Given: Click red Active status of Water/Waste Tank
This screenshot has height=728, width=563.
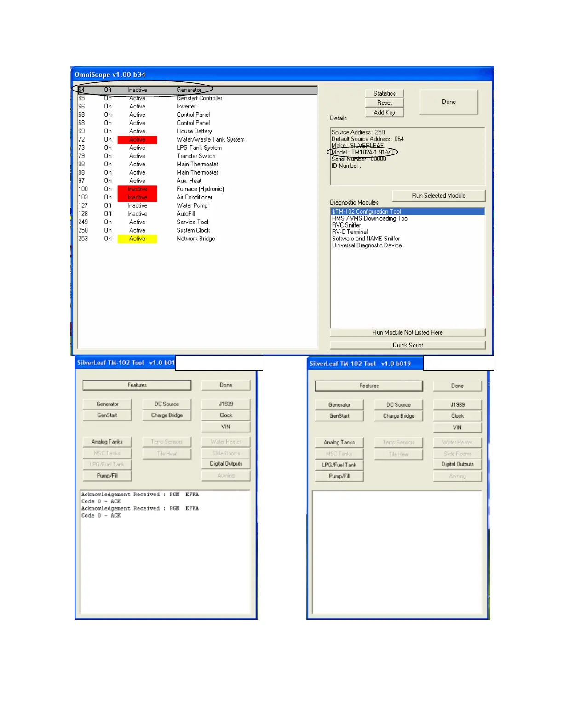Looking at the screenshot, I should pyautogui.click(x=137, y=140).
